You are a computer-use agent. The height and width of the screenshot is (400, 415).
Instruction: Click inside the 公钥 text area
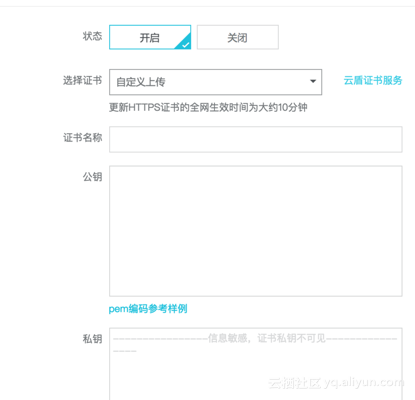256,231
